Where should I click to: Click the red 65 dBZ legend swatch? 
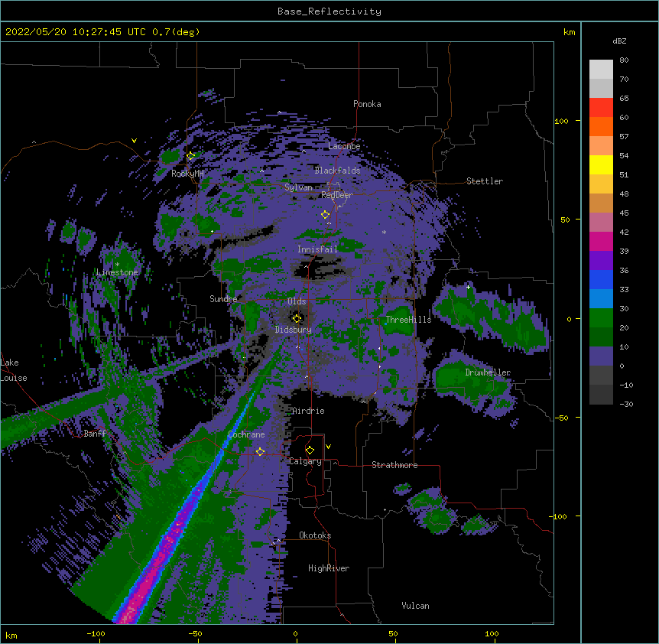click(x=601, y=107)
